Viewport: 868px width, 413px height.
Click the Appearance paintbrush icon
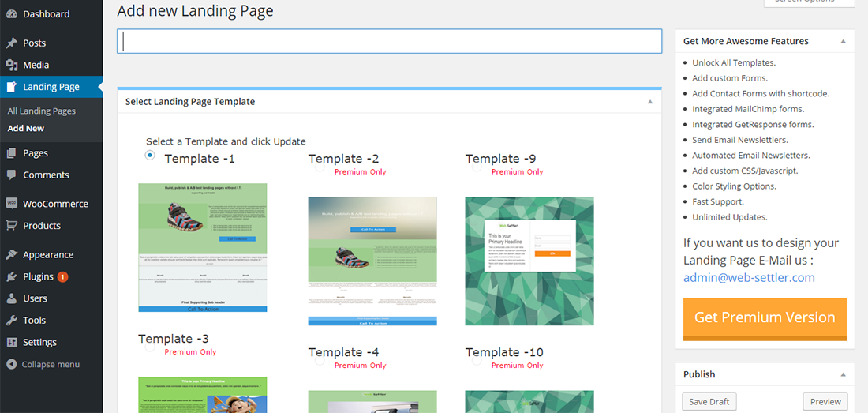coord(11,254)
